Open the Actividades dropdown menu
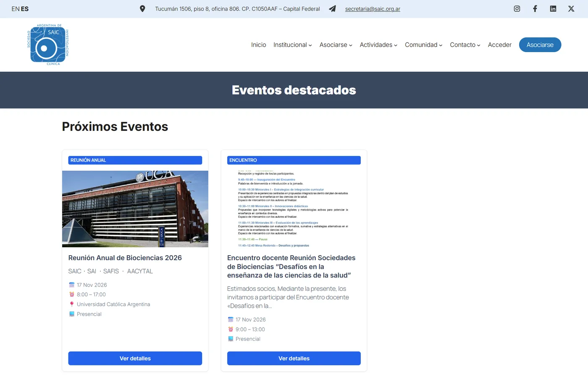The height and width of the screenshot is (383, 588). [x=378, y=45]
